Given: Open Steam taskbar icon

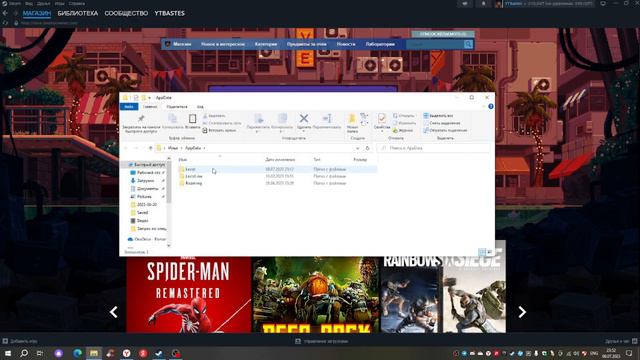Looking at the screenshot, I should [159, 353].
